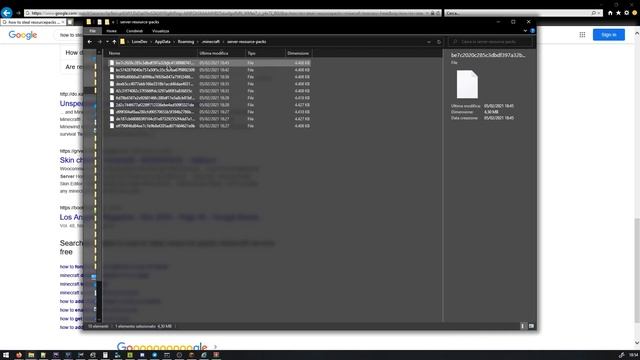Sort files by the Tipo column

pyautogui.click(x=265, y=53)
